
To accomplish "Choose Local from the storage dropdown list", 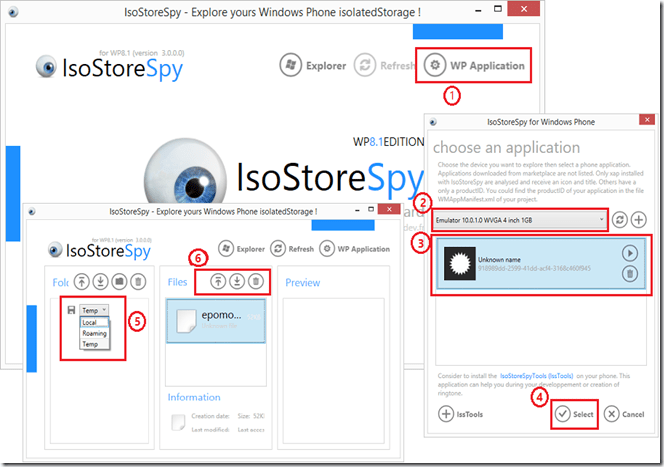I will [x=90, y=323].
